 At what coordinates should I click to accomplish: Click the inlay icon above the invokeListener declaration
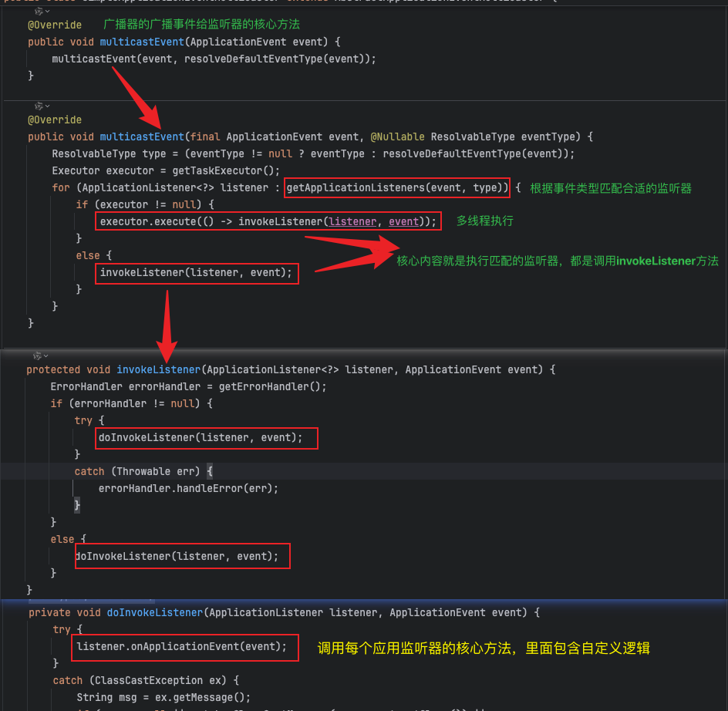(x=37, y=355)
